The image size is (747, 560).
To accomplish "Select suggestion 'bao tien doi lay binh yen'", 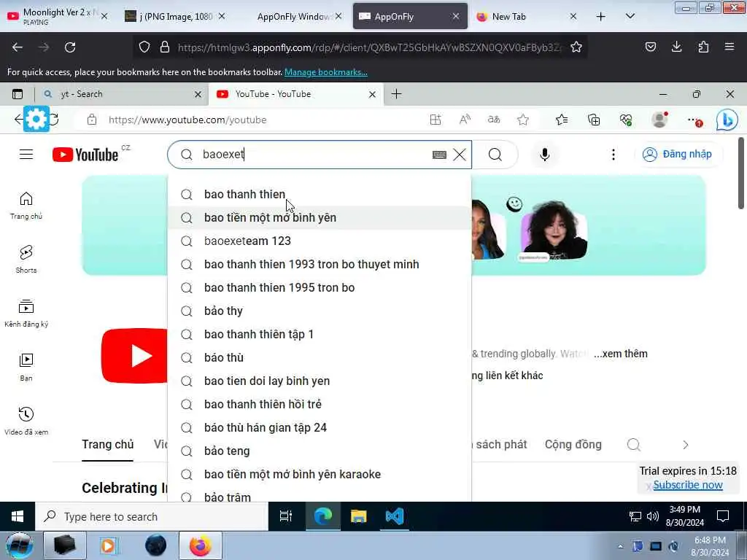I will [x=320, y=381].
